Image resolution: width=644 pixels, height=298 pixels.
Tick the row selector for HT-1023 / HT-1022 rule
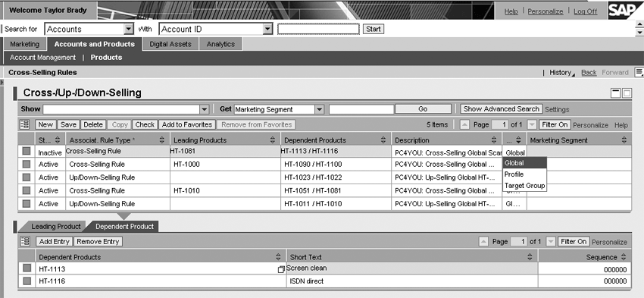point(27,177)
